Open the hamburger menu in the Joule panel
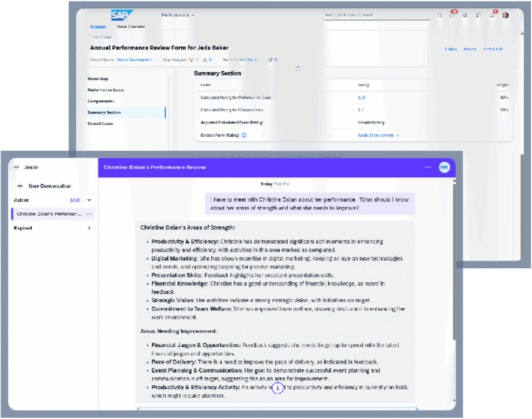This screenshot has width=532, height=419. (x=18, y=167)
